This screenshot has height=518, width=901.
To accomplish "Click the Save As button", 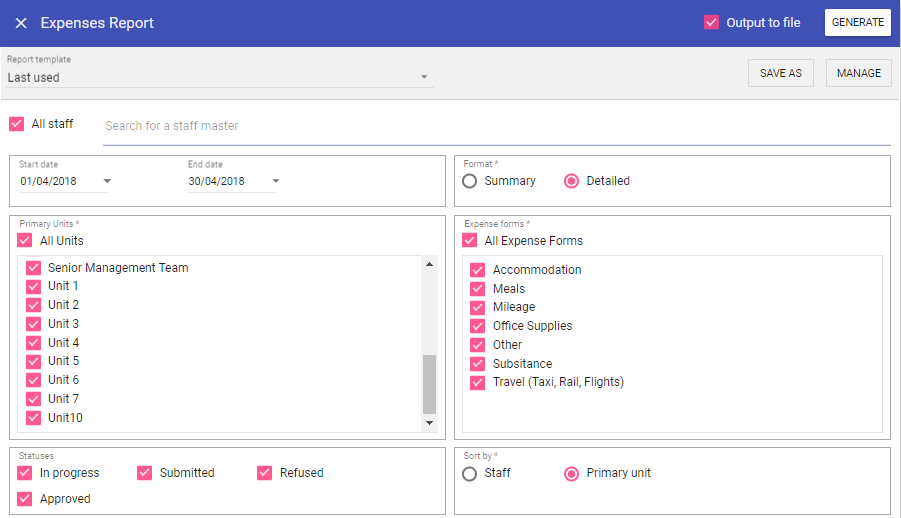I will (x=780, y=73).
